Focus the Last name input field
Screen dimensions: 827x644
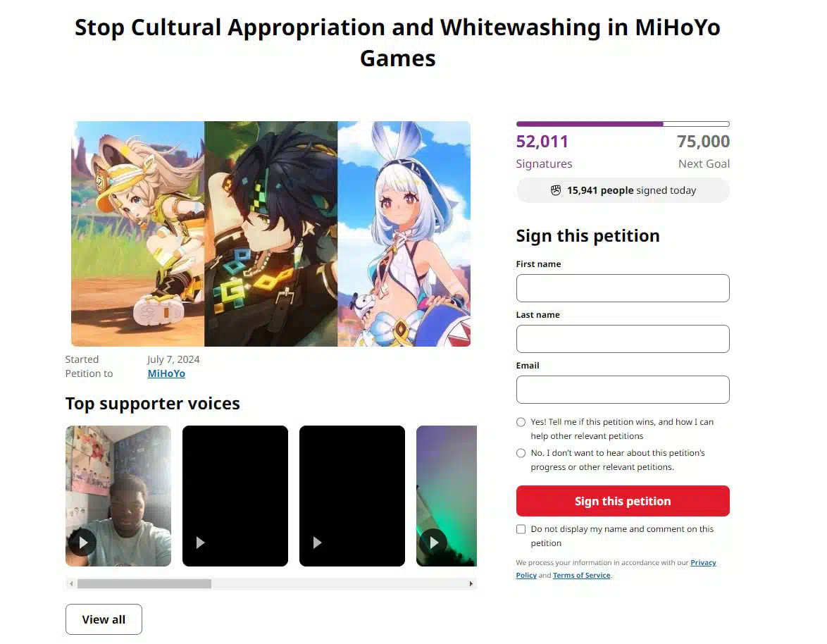(623, 339)
